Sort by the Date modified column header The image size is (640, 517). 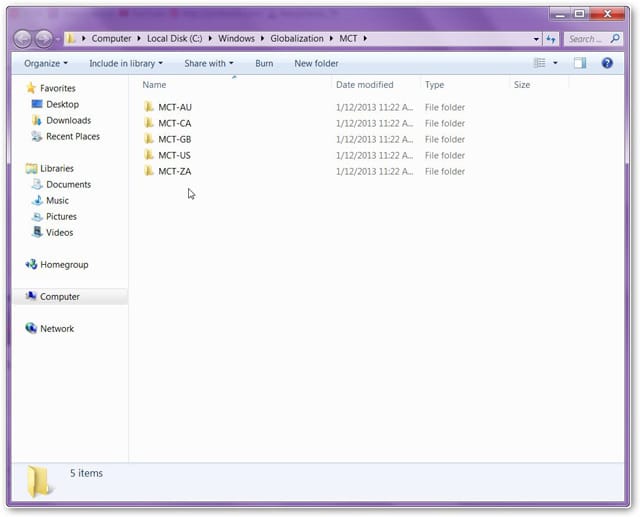click(364, 84)
